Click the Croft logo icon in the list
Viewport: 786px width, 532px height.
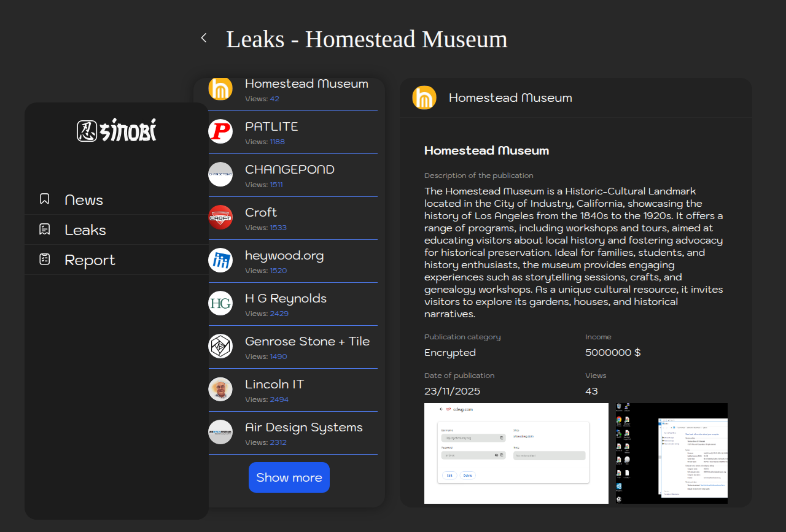click(x=220, y=217)
